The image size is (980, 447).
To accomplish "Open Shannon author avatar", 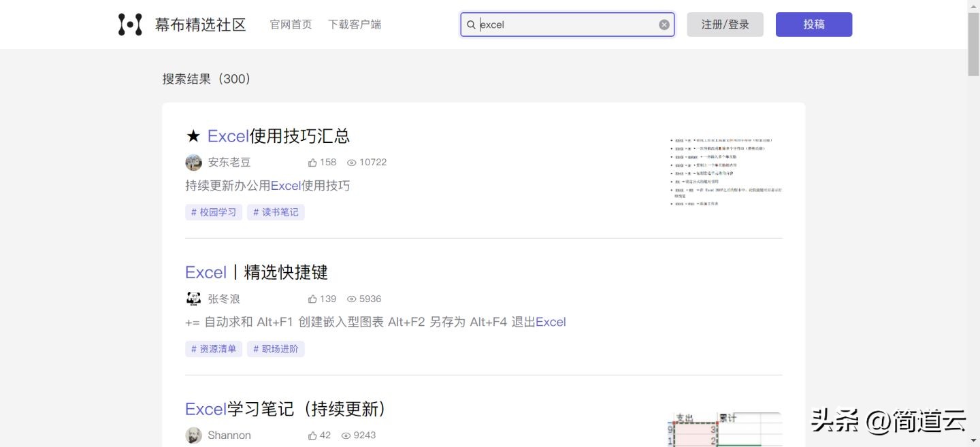I will tap(193, 435).
